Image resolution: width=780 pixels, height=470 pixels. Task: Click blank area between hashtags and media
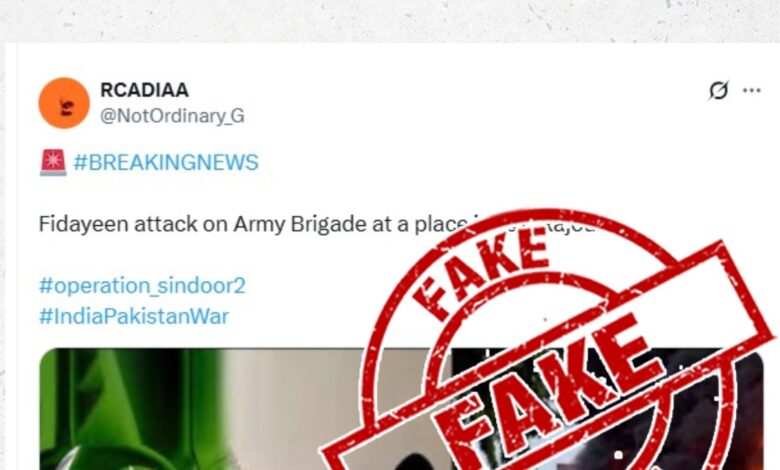click(199, 338)
